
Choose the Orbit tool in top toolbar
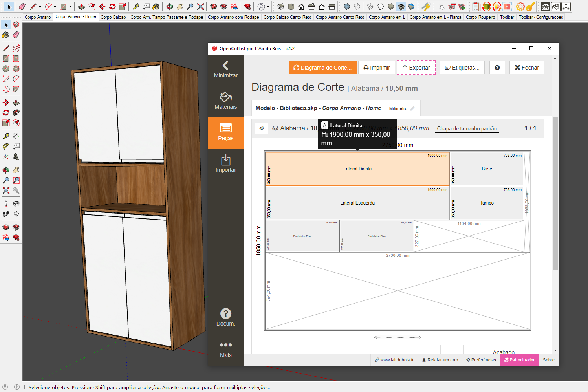170,7
